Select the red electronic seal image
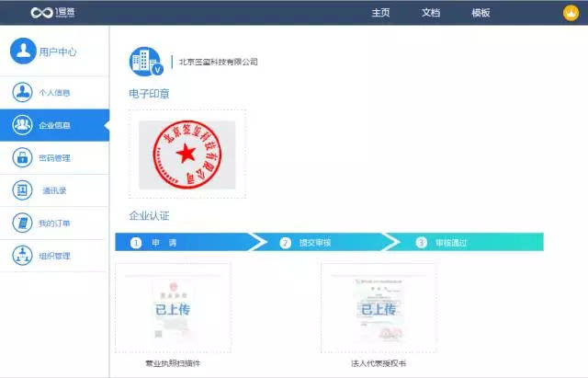 [x=187, y=155]
